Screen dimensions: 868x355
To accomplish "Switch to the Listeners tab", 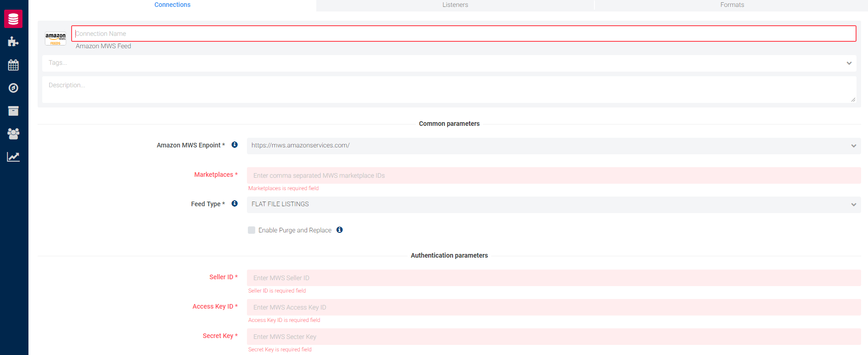I will (x=455, y=5).
